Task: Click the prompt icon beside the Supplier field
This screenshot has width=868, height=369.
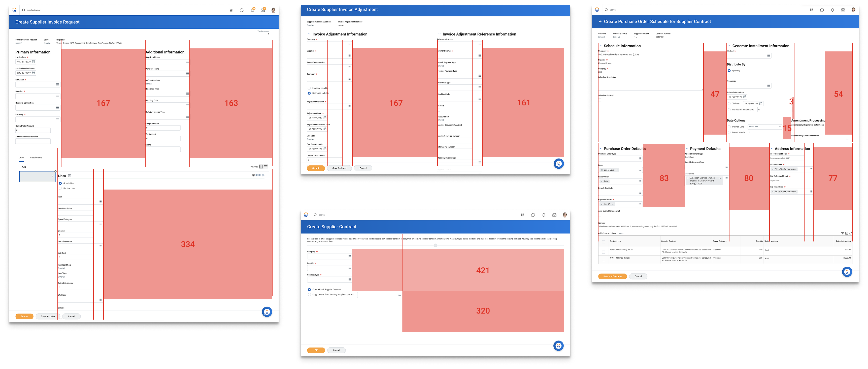Action: 58,96
